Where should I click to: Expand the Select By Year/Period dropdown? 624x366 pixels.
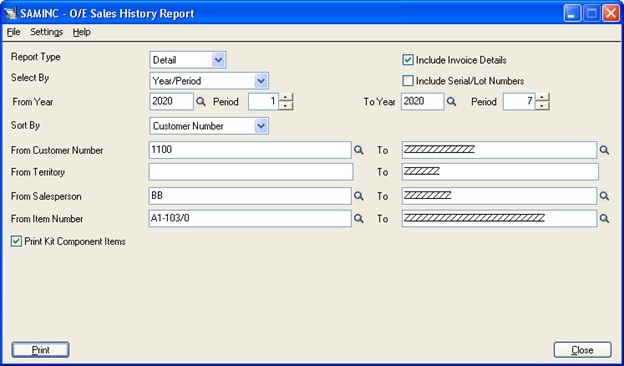pyautogui.click(x=261, y=81)
